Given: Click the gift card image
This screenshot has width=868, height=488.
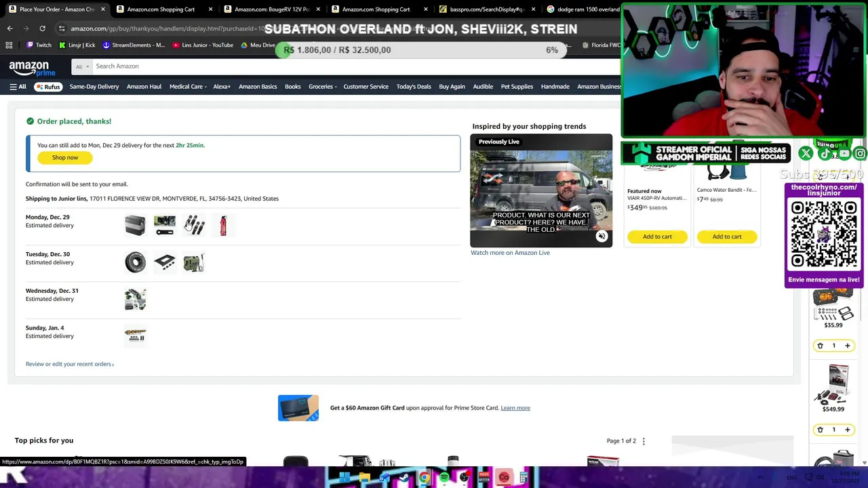Looking at the screenshot, I should (298, 408).
